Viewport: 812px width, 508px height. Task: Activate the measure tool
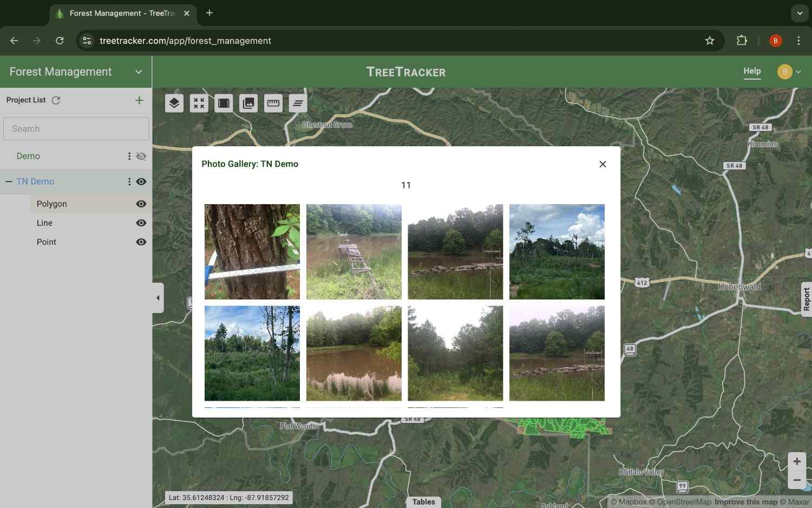coord(273,103)
